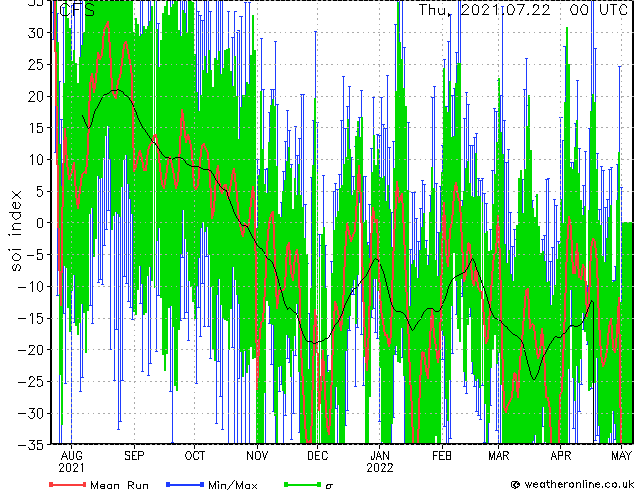Viewport: 634px width, 490px height.
Task: Click the sigma symbol legend label
Action: pyautogui.click(x=329, y=486)
